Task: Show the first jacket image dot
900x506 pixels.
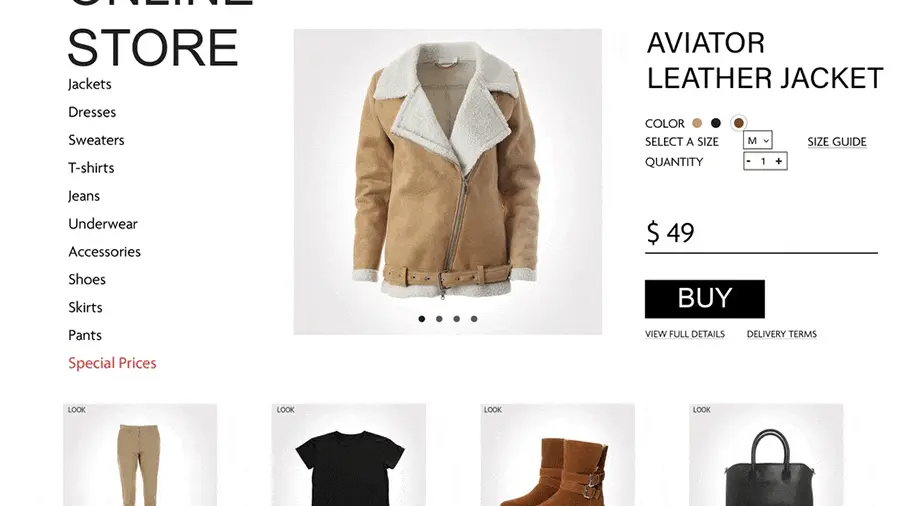Action: coord(422,319)
